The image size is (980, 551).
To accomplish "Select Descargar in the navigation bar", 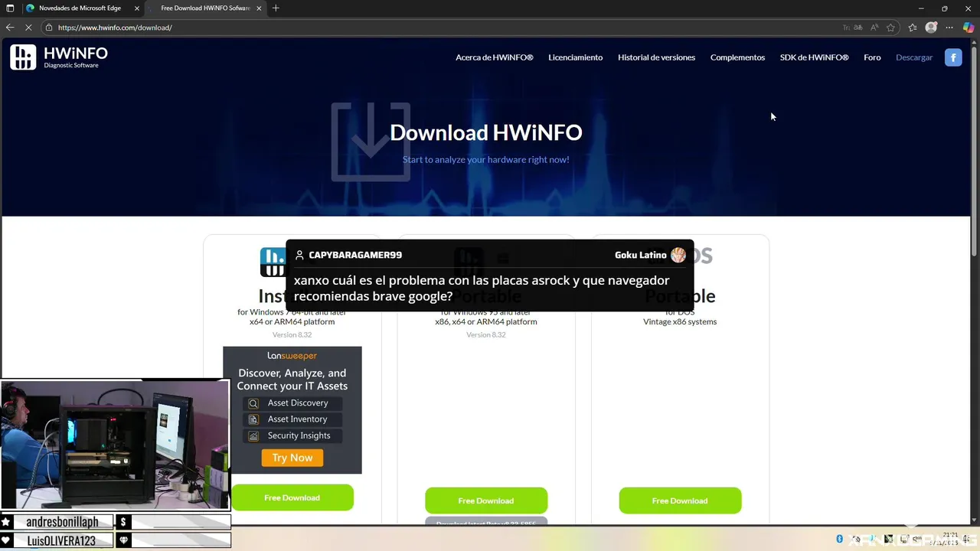I will click(914, 57).
